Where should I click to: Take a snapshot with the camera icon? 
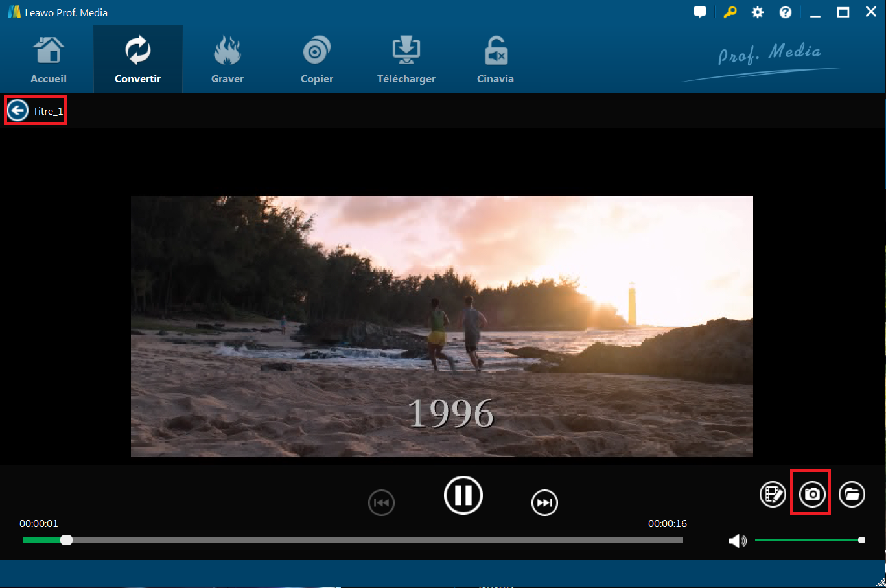point(811,495)
